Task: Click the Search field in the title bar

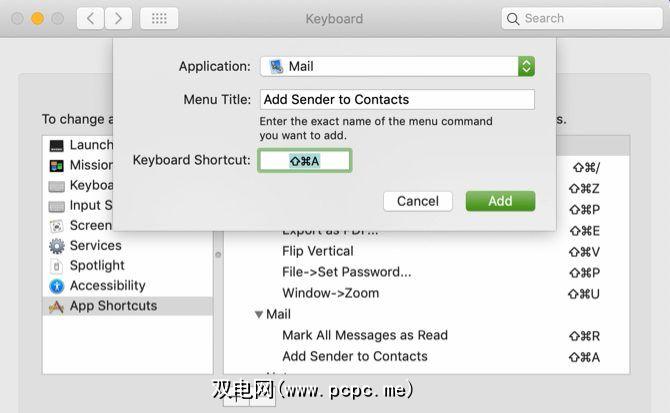Action: pos(582,18)
